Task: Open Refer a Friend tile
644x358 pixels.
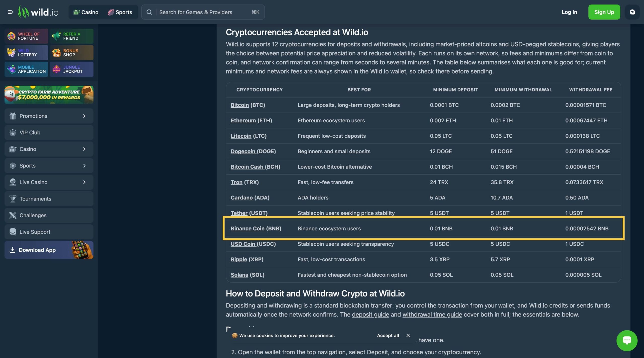Action: (71, 36)
